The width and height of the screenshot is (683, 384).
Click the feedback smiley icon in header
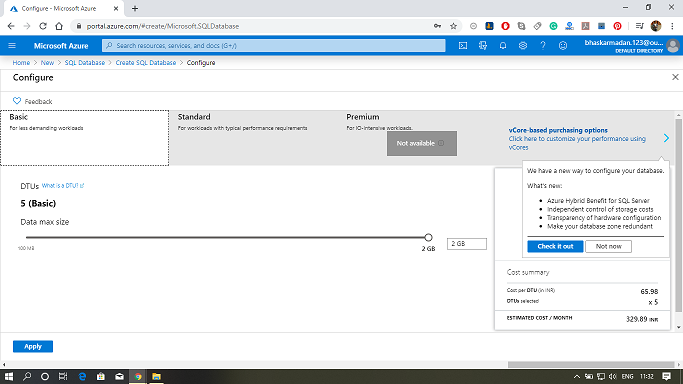coord(563,46)
